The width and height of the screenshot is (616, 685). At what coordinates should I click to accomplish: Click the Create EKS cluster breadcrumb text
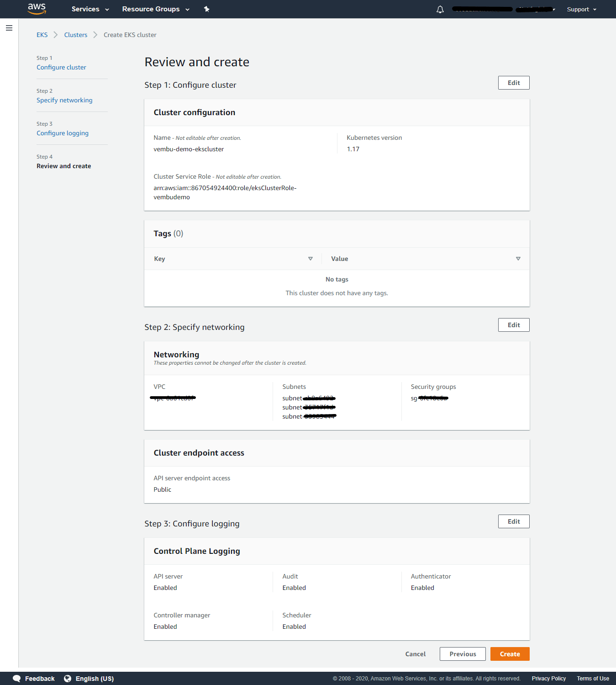tap(130, 35)
